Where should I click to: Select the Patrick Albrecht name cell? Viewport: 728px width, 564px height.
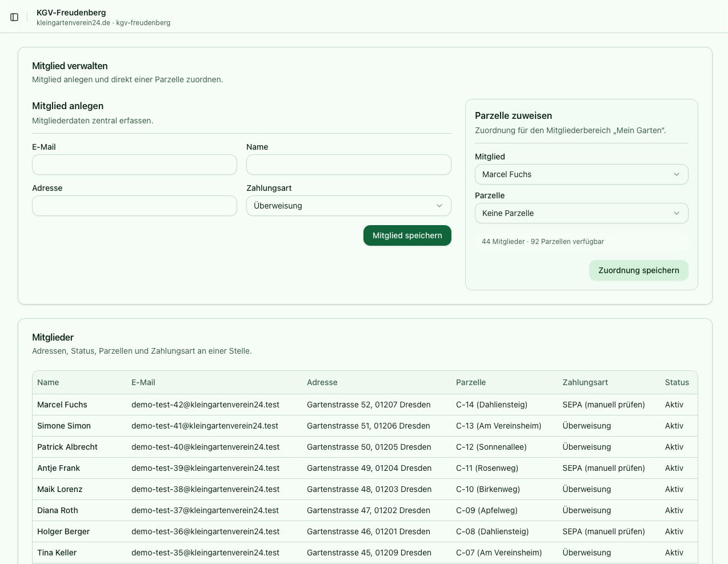click(x=67, y=447)
